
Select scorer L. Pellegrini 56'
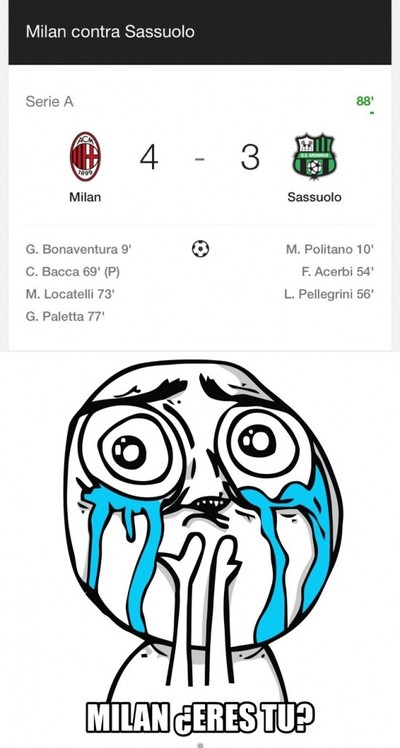point(329,294)
